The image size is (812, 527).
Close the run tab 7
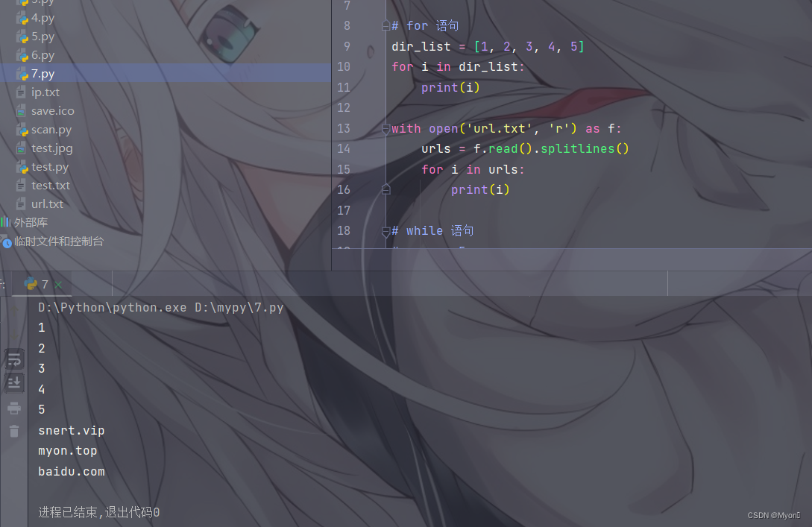pos(58,285)
